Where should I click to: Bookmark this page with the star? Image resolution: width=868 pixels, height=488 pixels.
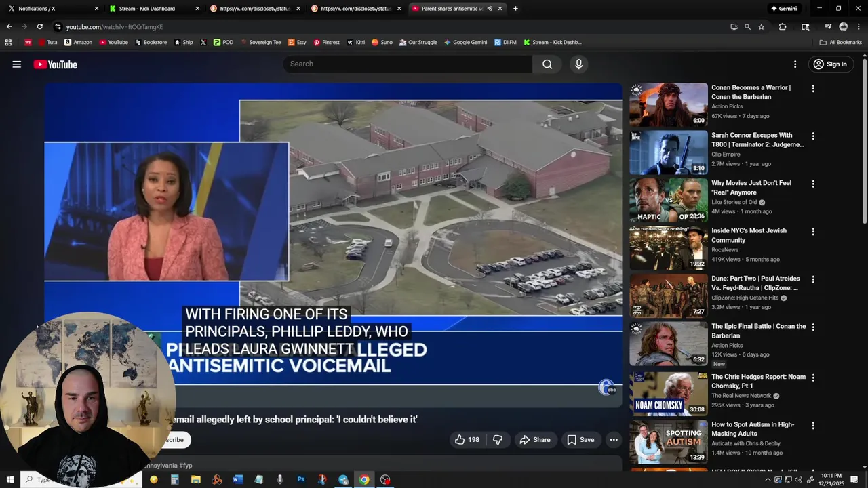point(762,26)
